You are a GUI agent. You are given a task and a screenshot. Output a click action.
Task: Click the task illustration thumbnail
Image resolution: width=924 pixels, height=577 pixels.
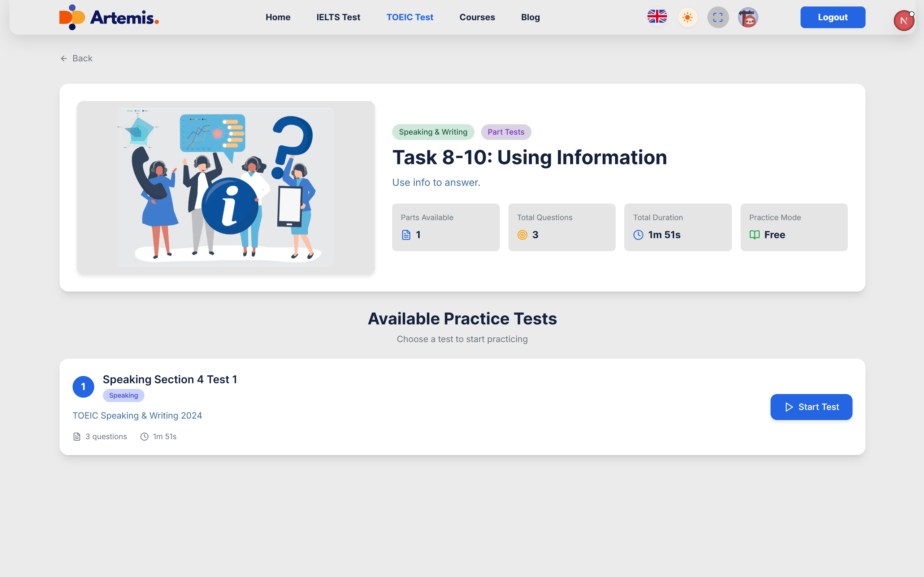point(225,187)
